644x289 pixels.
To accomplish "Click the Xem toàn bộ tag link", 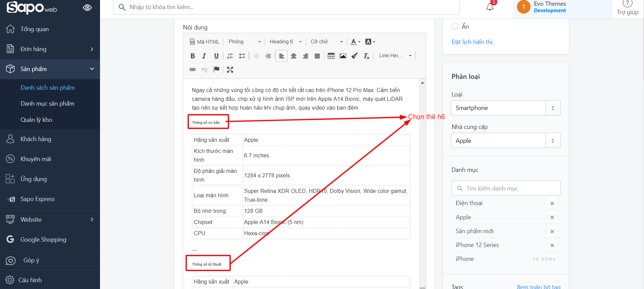I will click(x=539, y=287).
